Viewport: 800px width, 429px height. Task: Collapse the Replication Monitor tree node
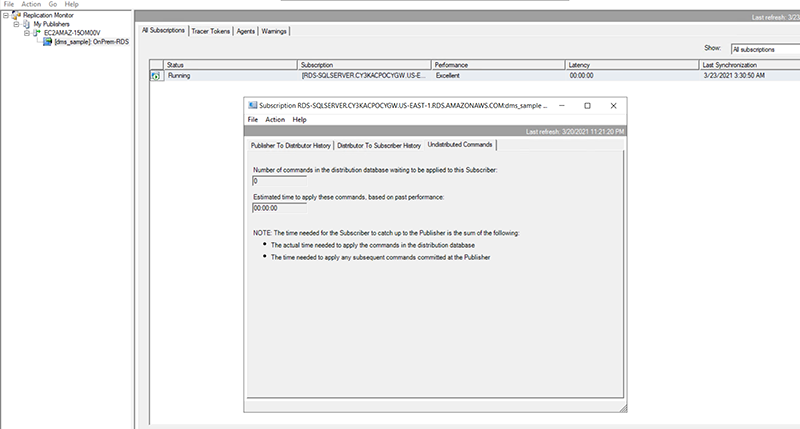click(x=5, y=16)
